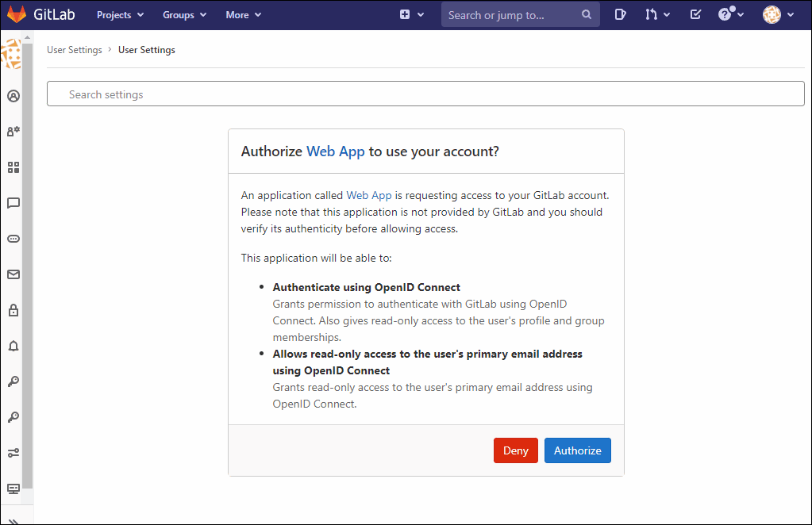
Task: Click into the Search settings field
Action: point(425,94)
